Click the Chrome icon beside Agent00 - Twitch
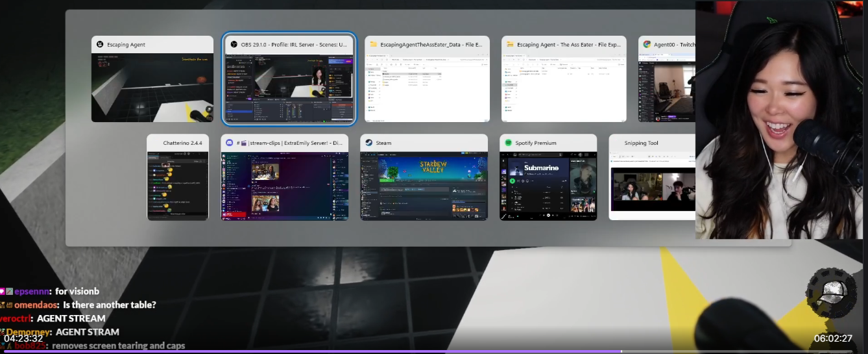The width and height of the screenshot is (868, 354). 647,45
